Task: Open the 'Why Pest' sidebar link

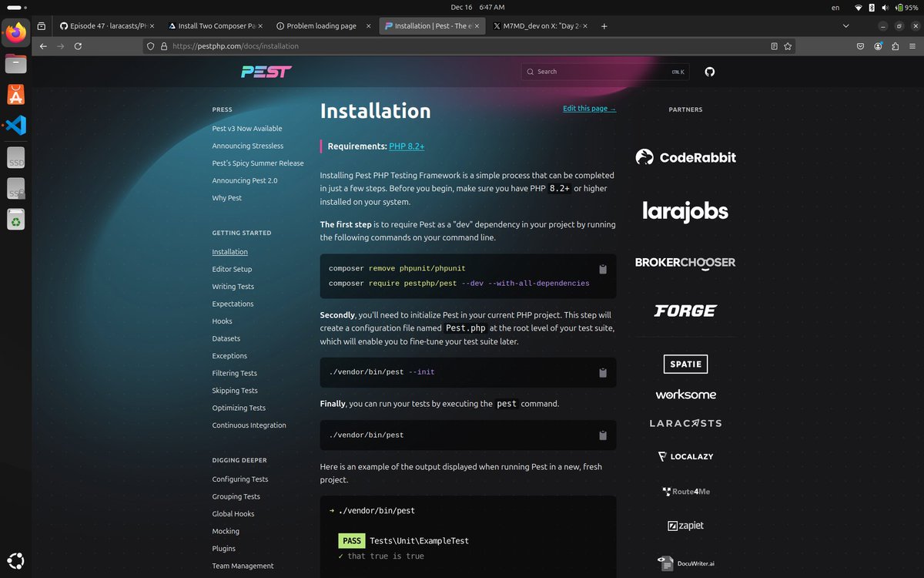Action: tap(227, 198)
